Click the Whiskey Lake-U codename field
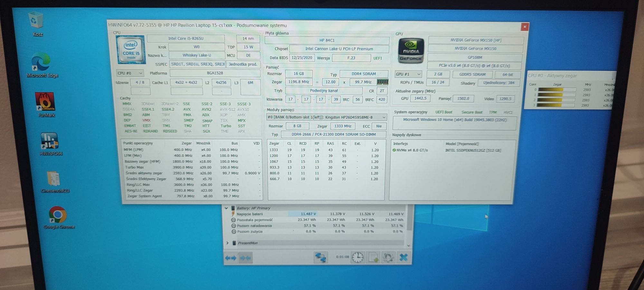This screenshot has height=290, width=644. 197,55
